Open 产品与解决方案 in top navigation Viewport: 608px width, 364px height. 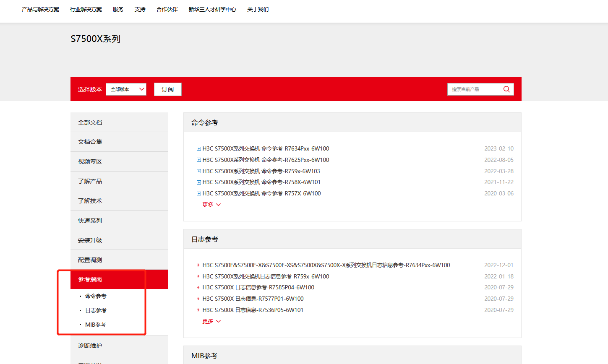pyautogui.click(x=40, y=9)
